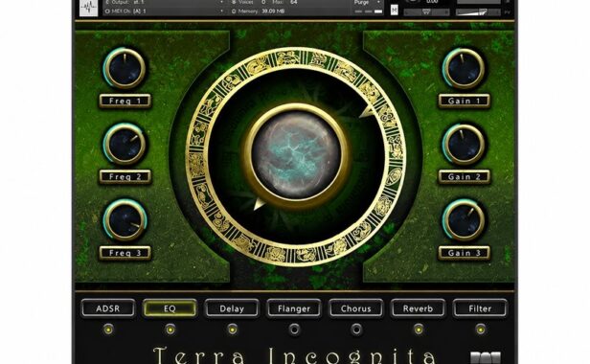Click the Freq 3 label field
The image size is (590, 364).
point(125,253)
